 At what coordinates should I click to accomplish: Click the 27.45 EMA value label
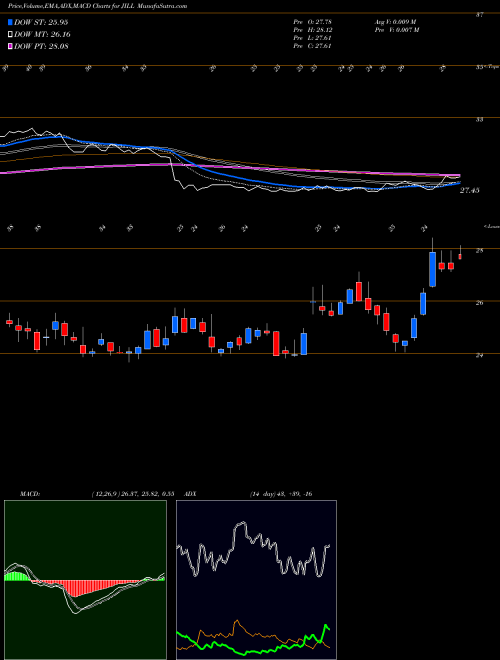tap(471, 191)
